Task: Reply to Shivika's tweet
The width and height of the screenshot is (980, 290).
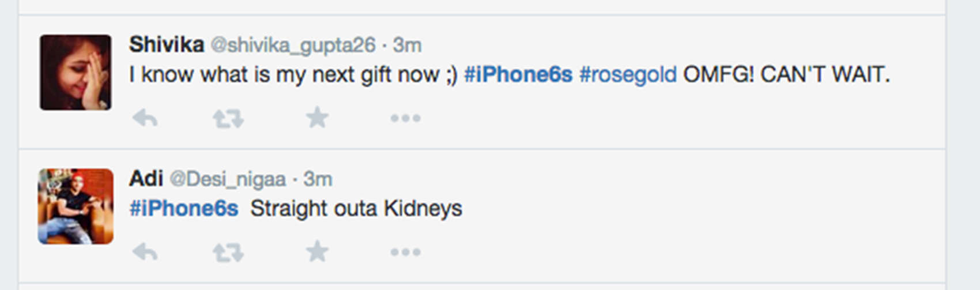Action: (x=145, y=118)
